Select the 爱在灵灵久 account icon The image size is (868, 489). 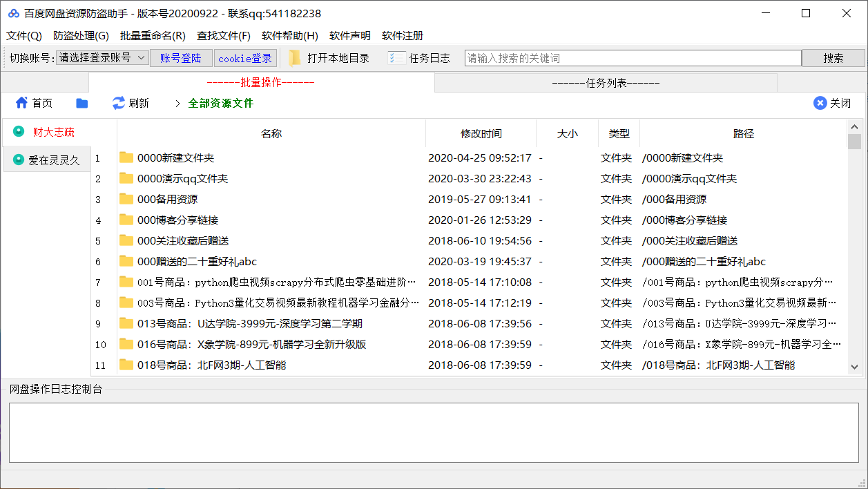pyautogui.click(x=19, y=160)
